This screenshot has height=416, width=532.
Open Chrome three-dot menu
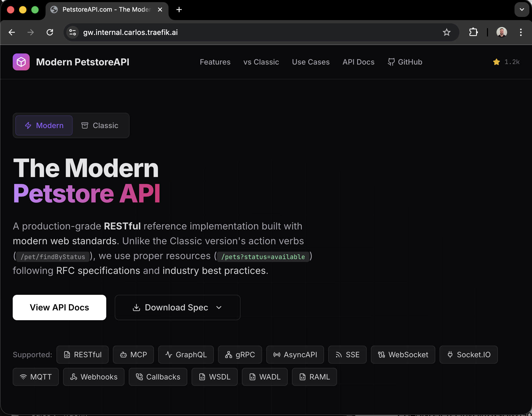(x=521, y=32)
